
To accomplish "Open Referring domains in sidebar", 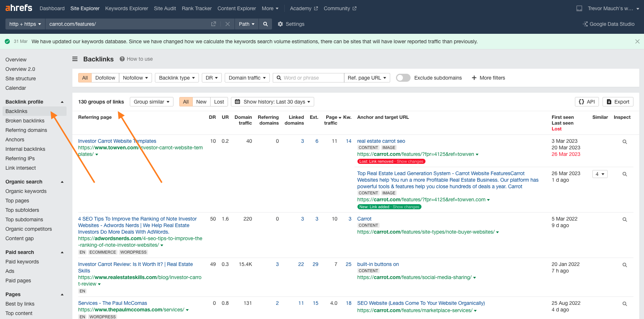I will click(x=26, y=130).
